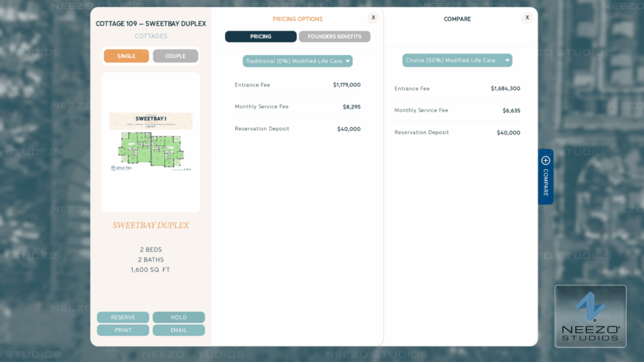Open Choice (50%) Modified Life Care dropdown
Image resolution: width=644 pixels, height=362 pixels.
[457, 60]
